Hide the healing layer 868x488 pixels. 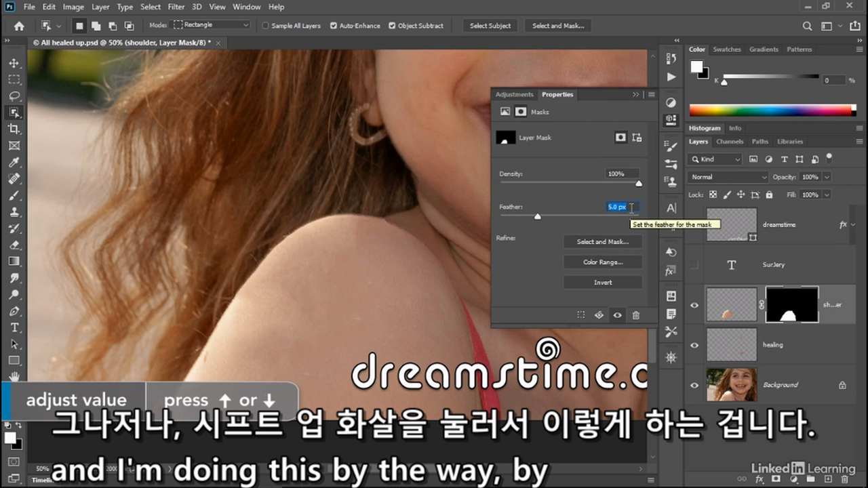694,345
